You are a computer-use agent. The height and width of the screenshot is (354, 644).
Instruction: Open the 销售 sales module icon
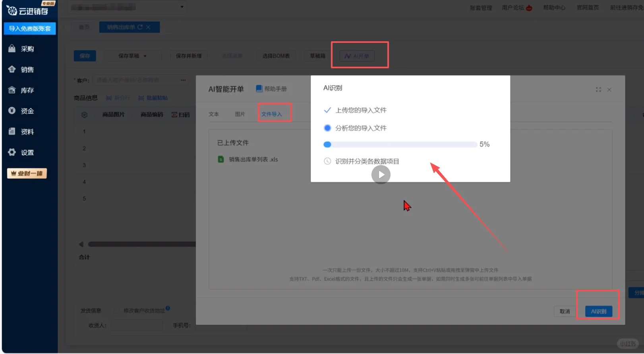coord(12,69)
